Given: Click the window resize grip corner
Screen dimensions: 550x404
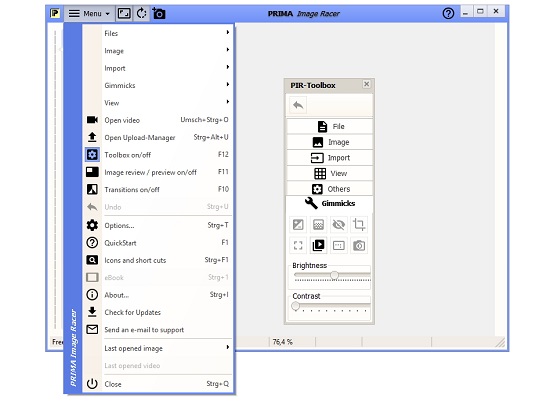Looking at the screenshot, I should click(500, 342).
